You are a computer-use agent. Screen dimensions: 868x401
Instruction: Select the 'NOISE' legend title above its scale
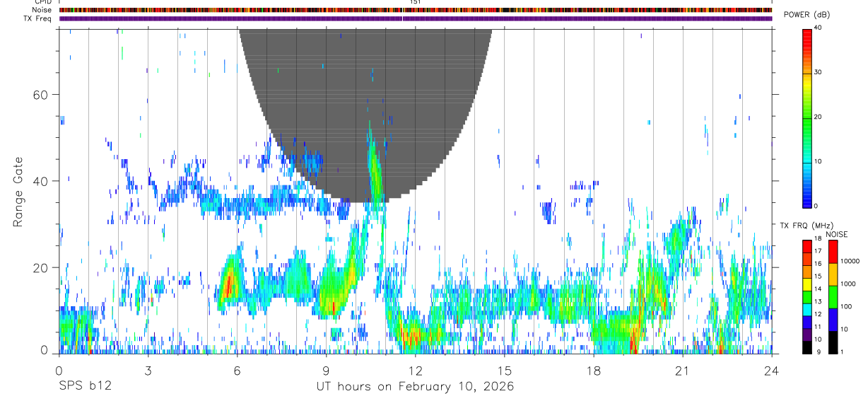click(x=837, y=234)
